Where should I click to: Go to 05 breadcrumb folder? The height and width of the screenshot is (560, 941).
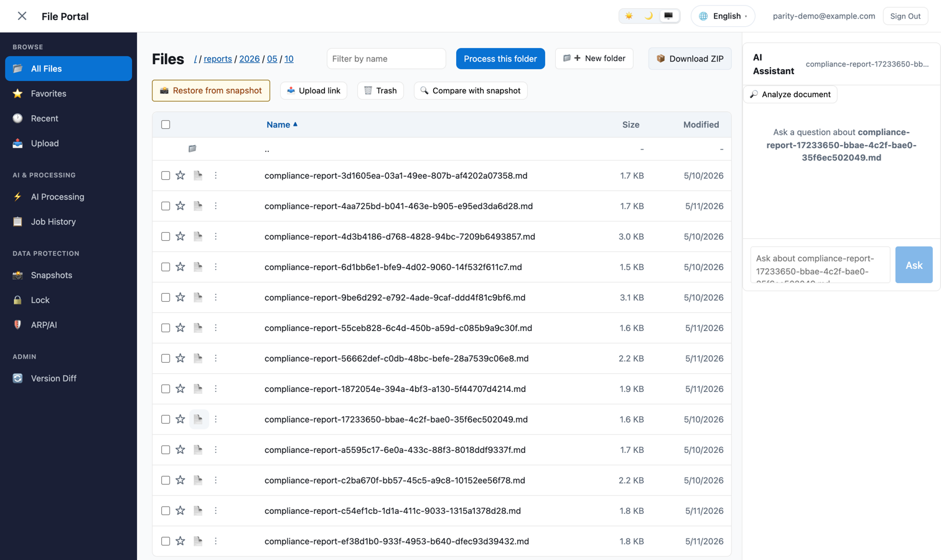pyautogui.click(x=272, y=58)
